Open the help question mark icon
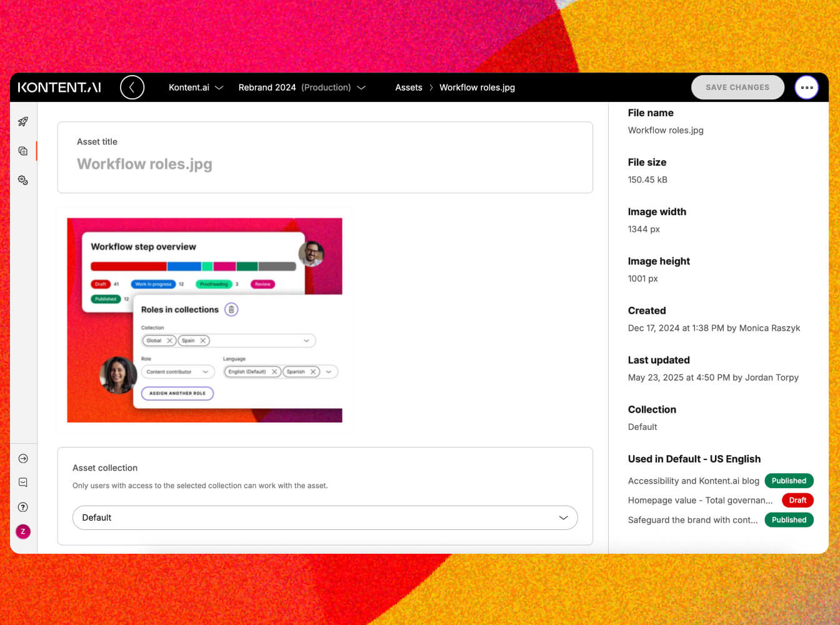 click(x=23, y=507)
